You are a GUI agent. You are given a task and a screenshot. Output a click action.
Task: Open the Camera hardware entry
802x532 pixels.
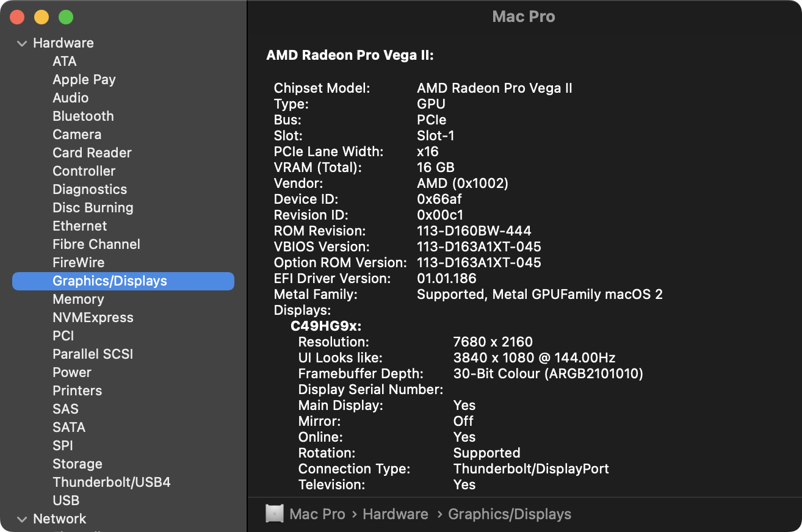click(77, 134)
